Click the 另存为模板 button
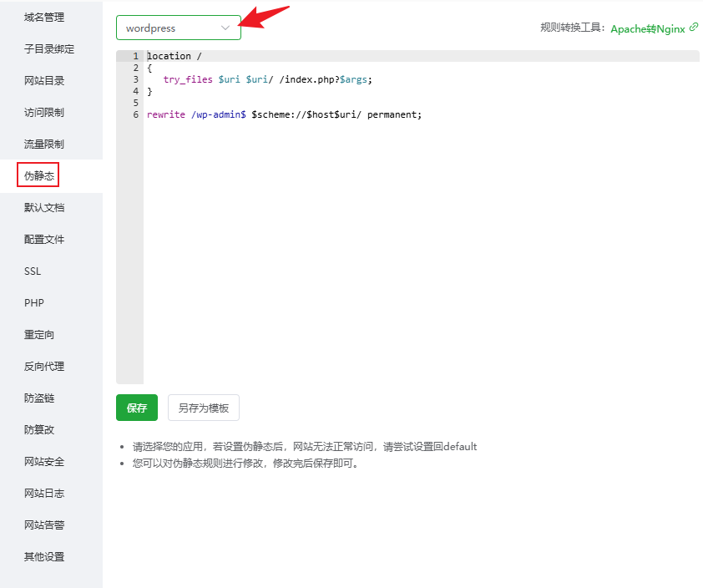Image resolution: width=703 pixels, height=588 pixels. [204, 408]
